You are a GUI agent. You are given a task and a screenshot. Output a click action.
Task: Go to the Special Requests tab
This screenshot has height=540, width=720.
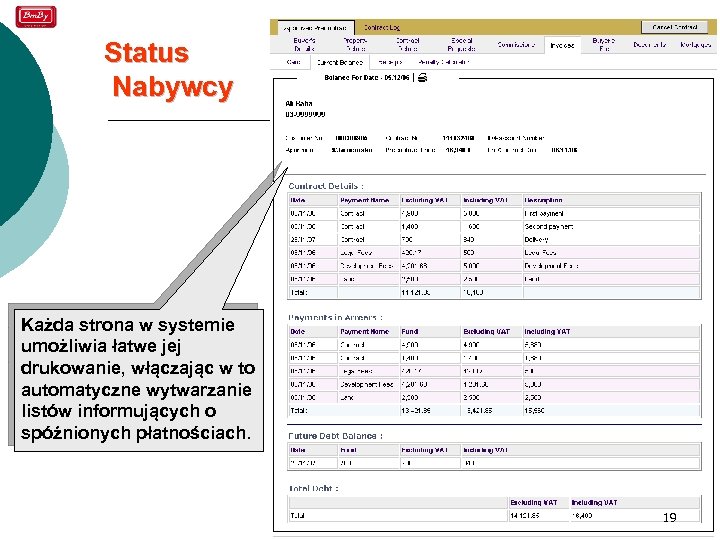(x=461, y=45)
